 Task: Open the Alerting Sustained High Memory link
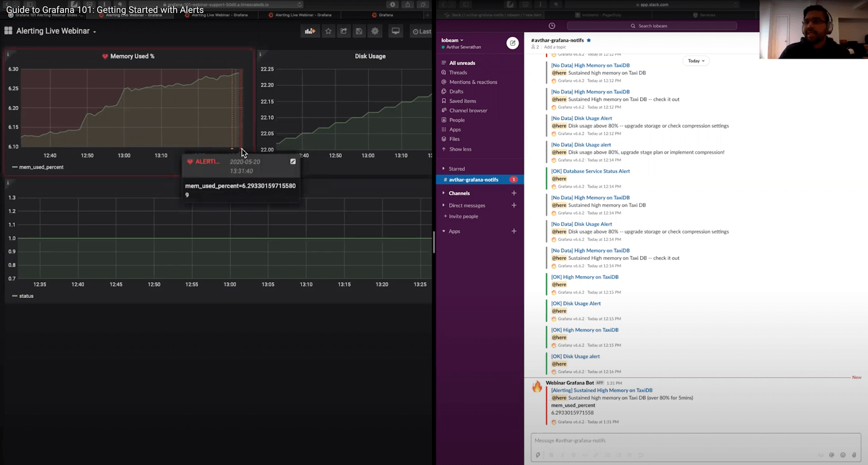602,390
